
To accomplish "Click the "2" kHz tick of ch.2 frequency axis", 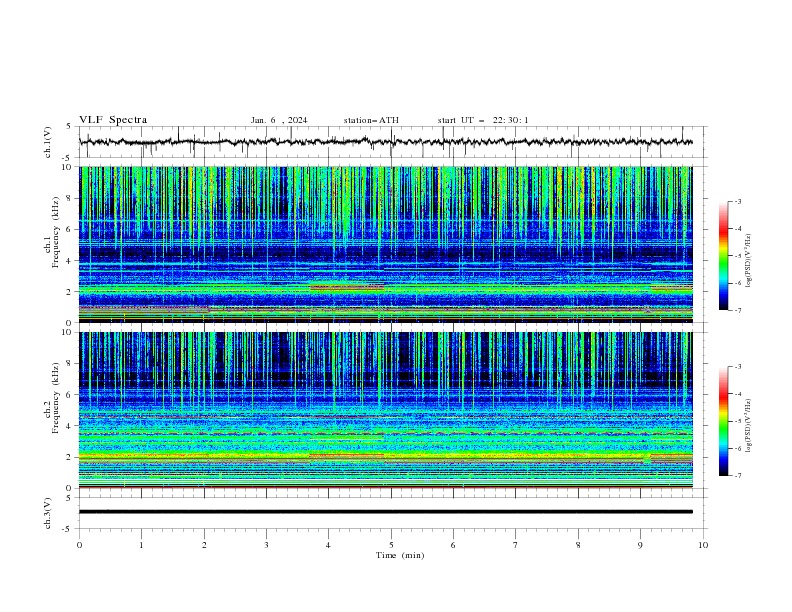I will 70,457.
